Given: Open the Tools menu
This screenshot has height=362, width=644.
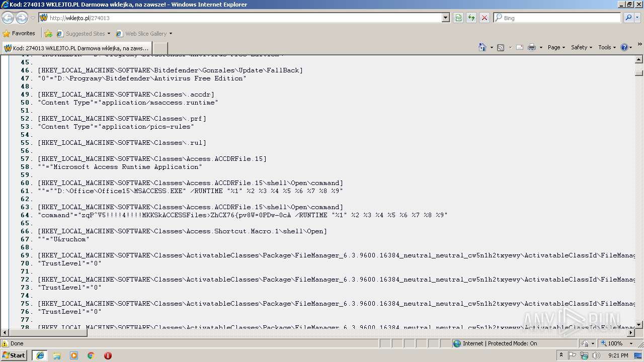Looking at the screenshot, I should point(607,47).
